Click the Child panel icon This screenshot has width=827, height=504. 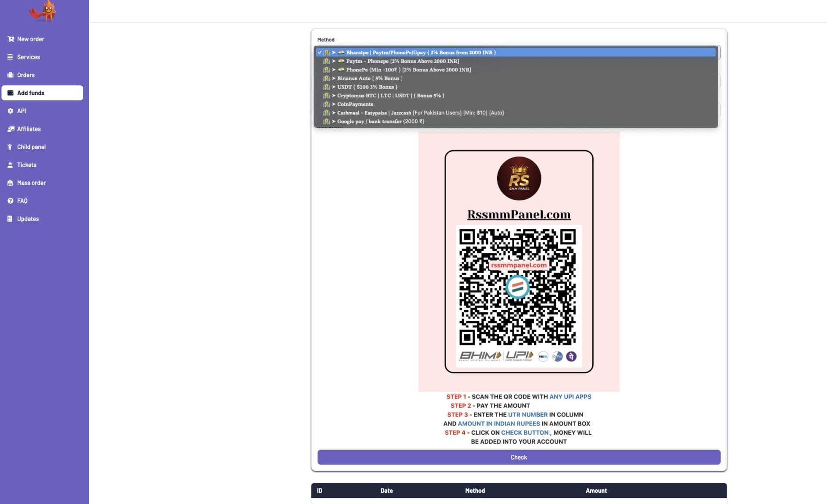tap(10, 147)
